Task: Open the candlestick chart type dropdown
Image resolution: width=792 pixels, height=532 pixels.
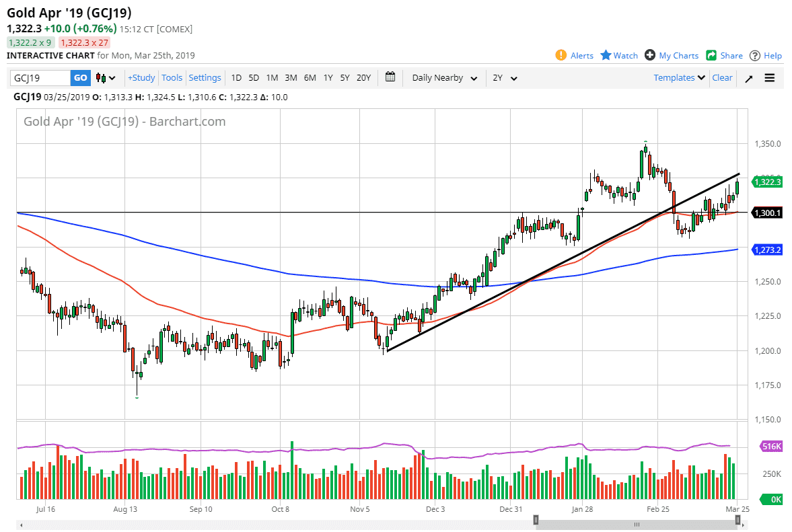Action: pyautogui.click(x=106, y=78)
